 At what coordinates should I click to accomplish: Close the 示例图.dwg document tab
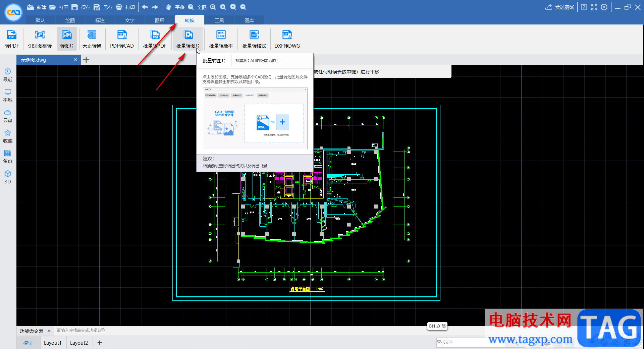(75, 60)
